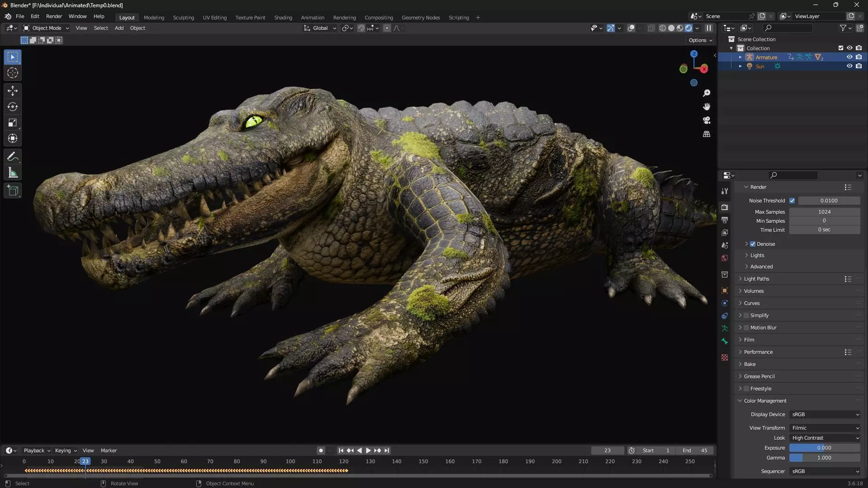Open the World properties tab
Screen dimensions: 868x488
pyautogui.click(x=725, y=258)
